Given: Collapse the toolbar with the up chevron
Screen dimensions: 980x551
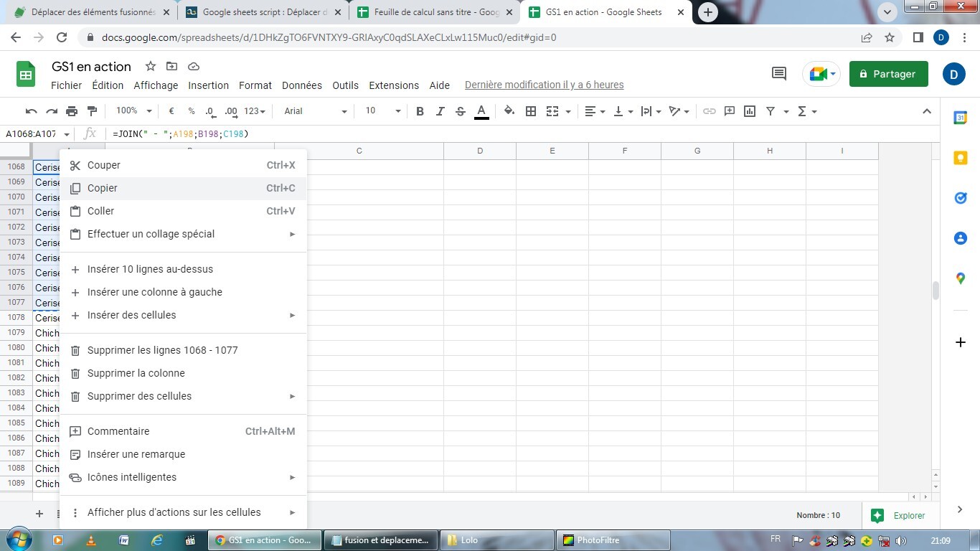Looking at the screenshot, I should click(x=927, y=111).
